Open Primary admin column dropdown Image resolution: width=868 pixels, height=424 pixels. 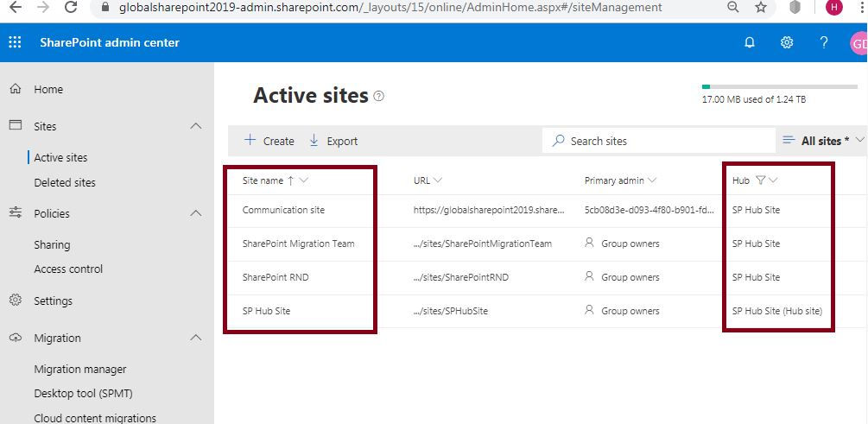pyautogui.click(x=651, y=180)
